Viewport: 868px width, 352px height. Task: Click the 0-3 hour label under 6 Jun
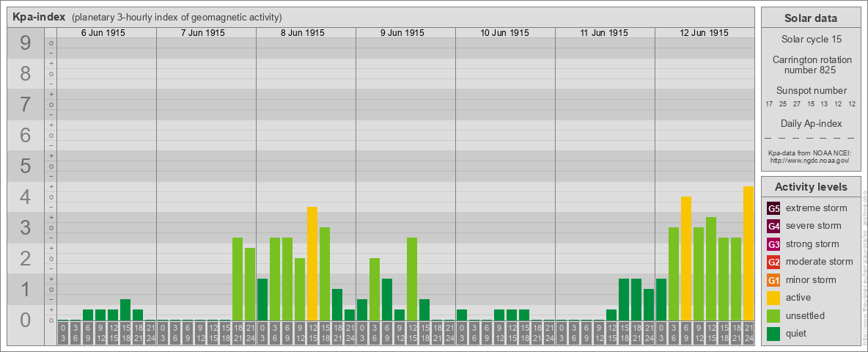point(63,333)
